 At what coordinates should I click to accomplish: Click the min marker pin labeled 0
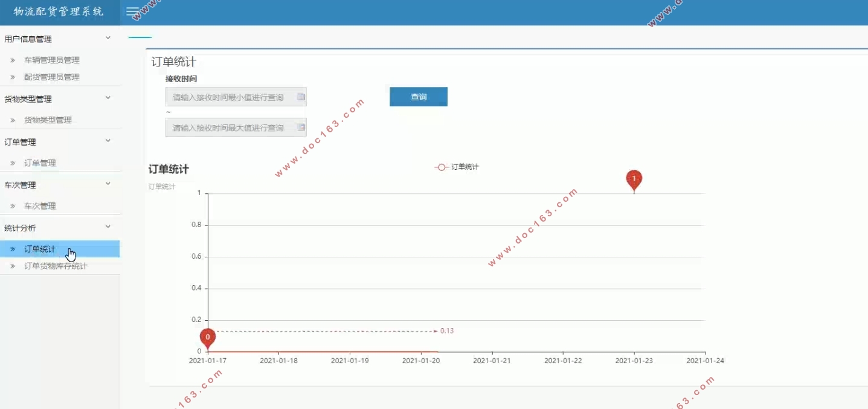[208, 338]
